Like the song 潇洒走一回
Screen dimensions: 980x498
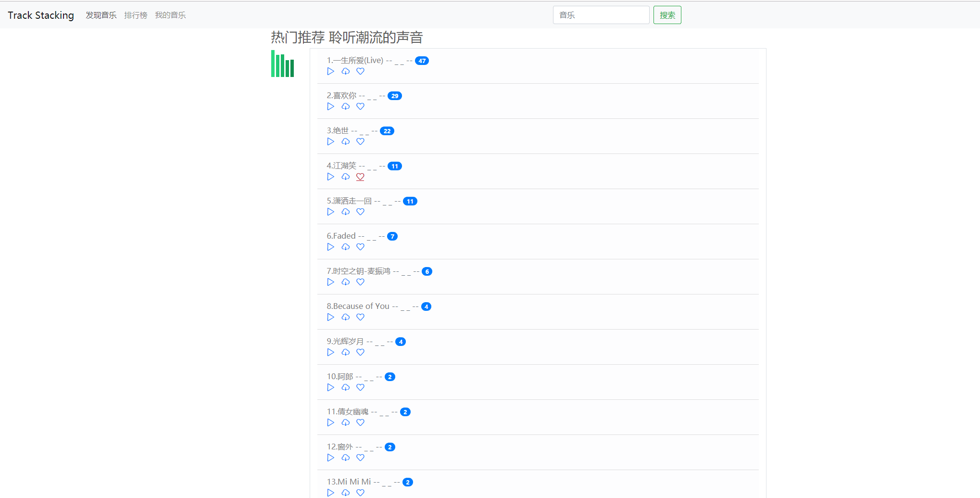click(x=360, y=212)
